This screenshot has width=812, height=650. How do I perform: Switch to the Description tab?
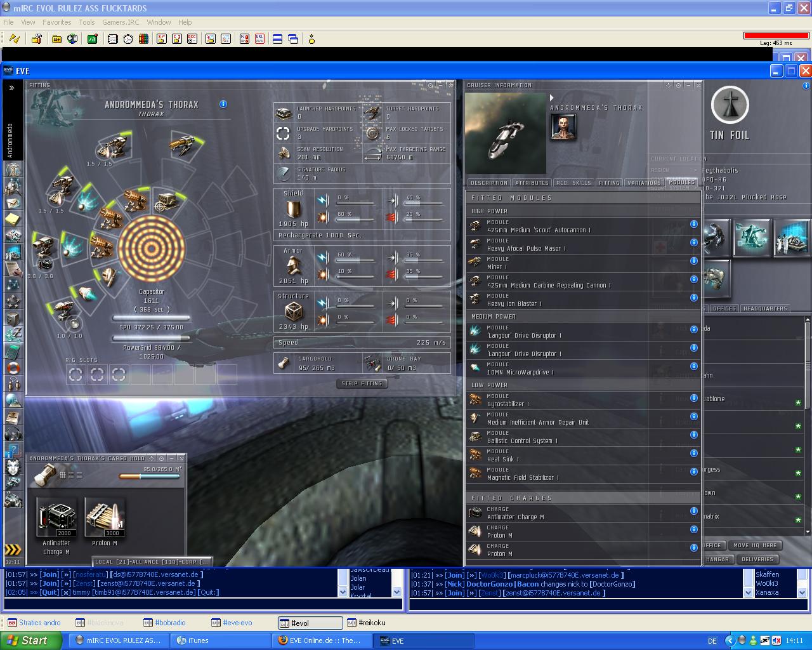488,183
